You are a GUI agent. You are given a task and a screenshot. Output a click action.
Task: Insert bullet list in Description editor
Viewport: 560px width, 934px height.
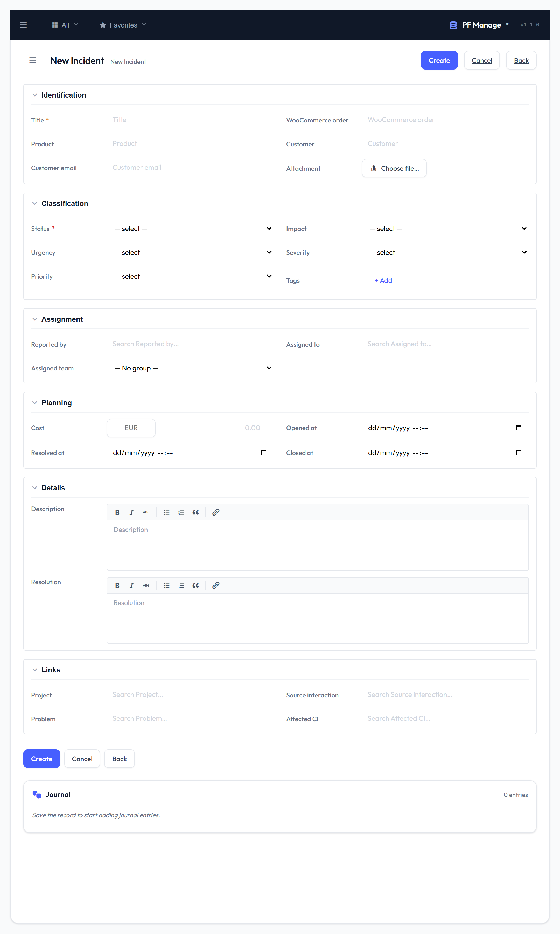pos(166,512)
